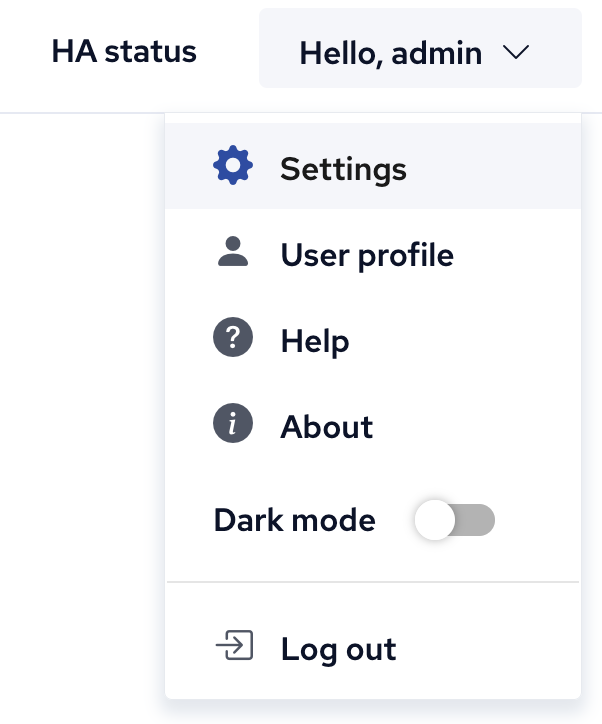Click the Log out text

click(x=338, y=649)
